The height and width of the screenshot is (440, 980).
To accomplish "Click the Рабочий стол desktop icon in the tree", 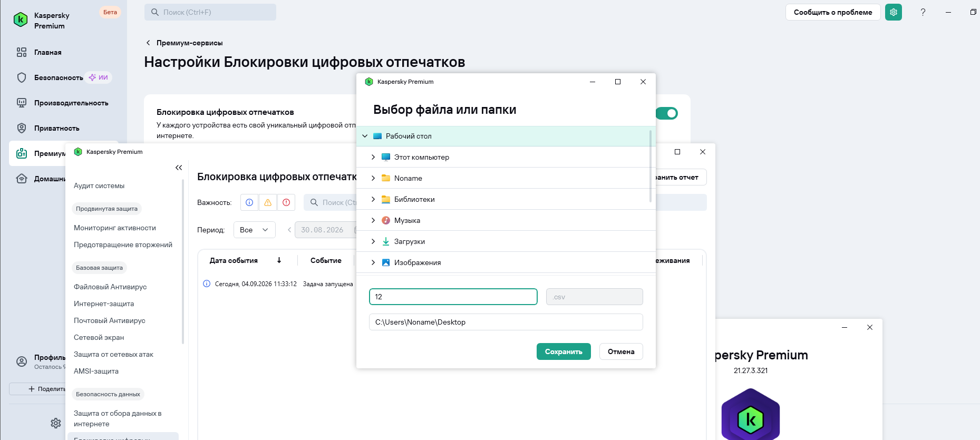I will tap(377, 136).
